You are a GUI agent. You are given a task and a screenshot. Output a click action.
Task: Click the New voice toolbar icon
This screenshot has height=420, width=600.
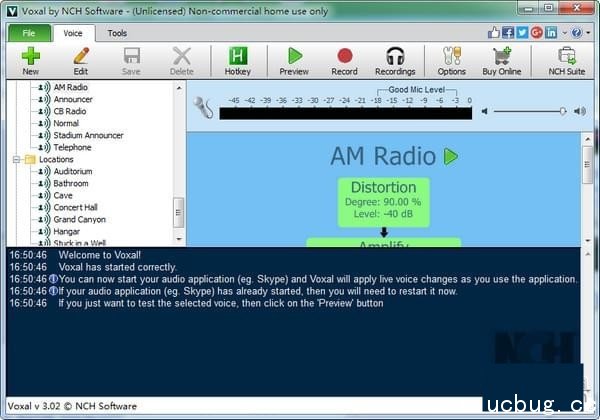point(30,58)
